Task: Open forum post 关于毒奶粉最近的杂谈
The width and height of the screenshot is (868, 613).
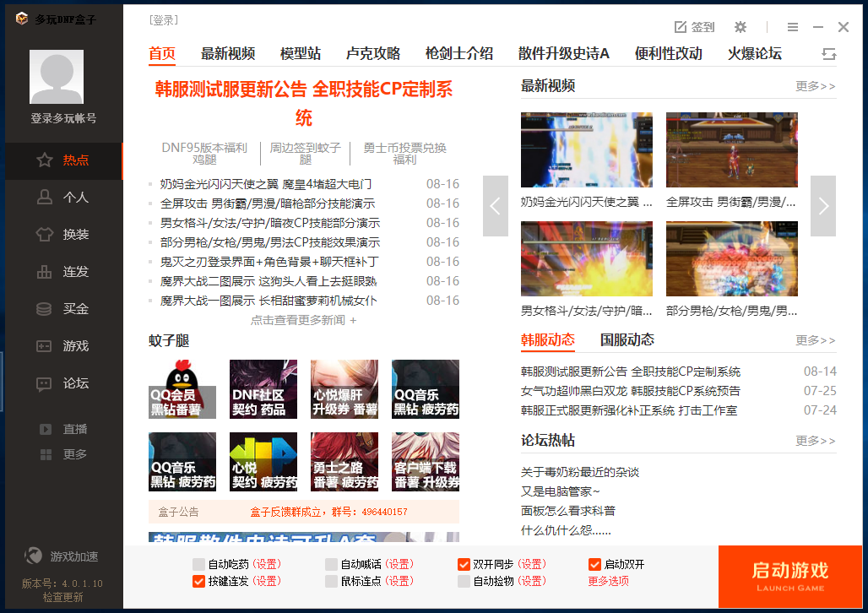Action: click(x=579, y=472)
